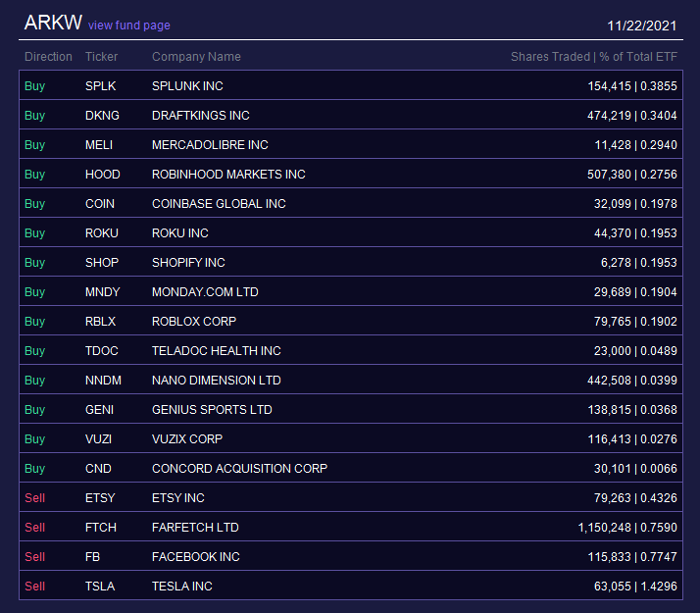Click Buy direction in CND row
The height and width of the screenshot is (613, 700).
point(35,469)
